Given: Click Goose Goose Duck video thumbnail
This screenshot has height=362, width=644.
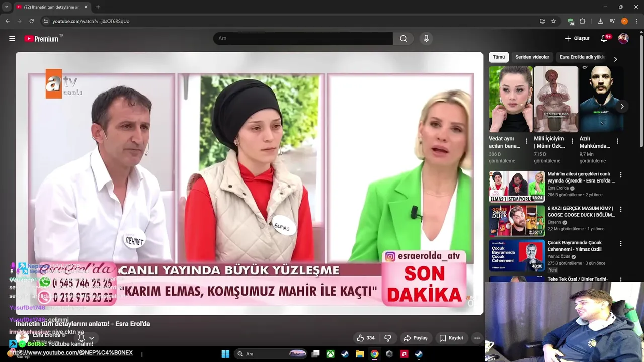Looking at the screenshot, I should (517, 221).
